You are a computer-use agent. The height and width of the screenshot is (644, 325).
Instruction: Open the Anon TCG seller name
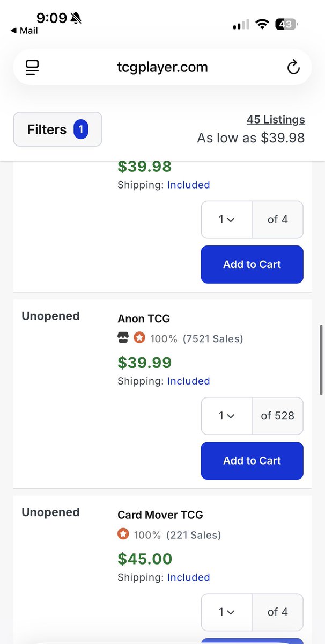(x=144, y=319)
